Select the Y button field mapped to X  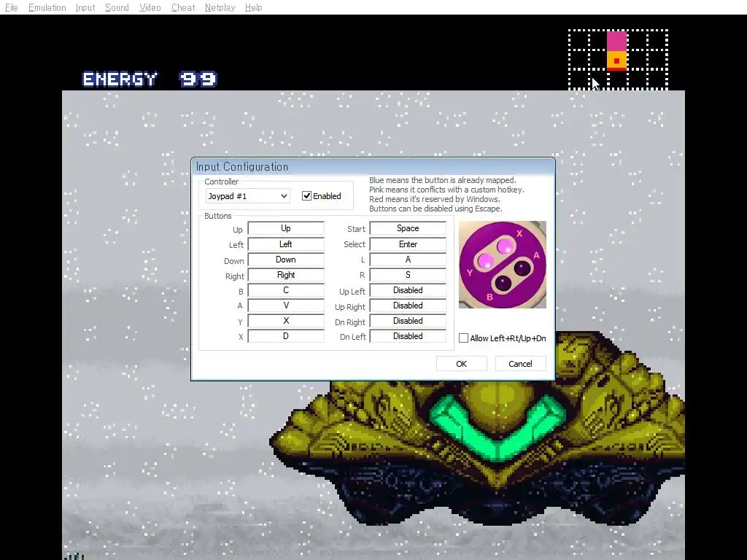286,321
